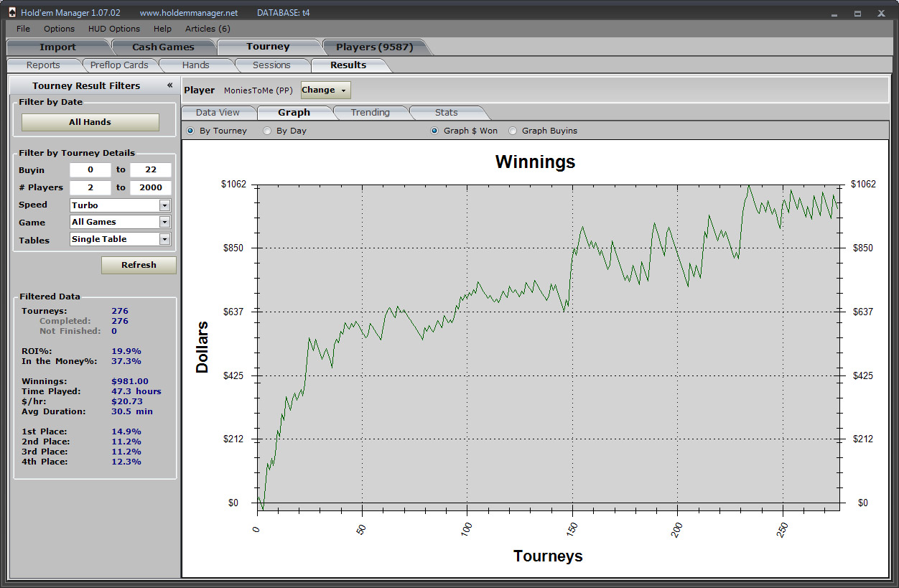The height and width of the screenshot is (588, 899).
Task: Switch to the Cash Games tab
Action: (x=163, y=47)
